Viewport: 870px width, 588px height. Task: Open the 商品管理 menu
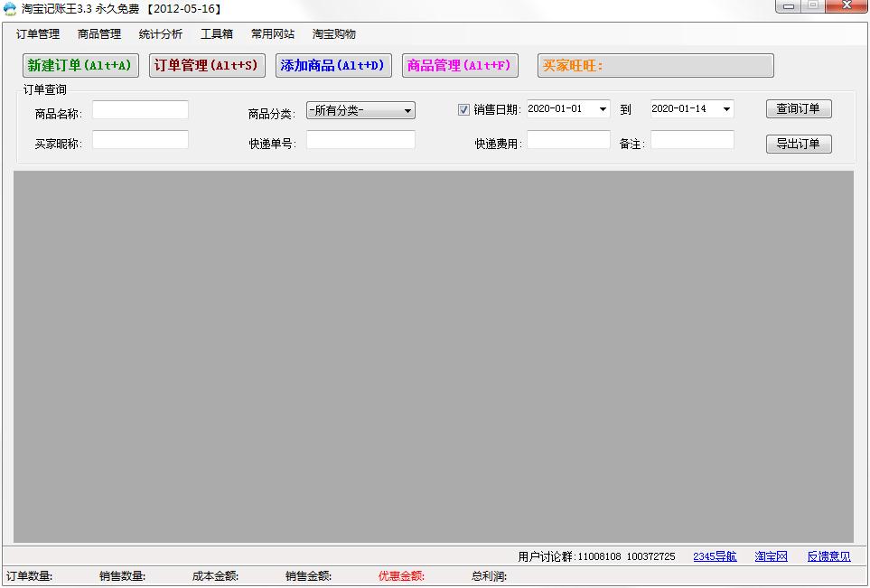point(99,34)
